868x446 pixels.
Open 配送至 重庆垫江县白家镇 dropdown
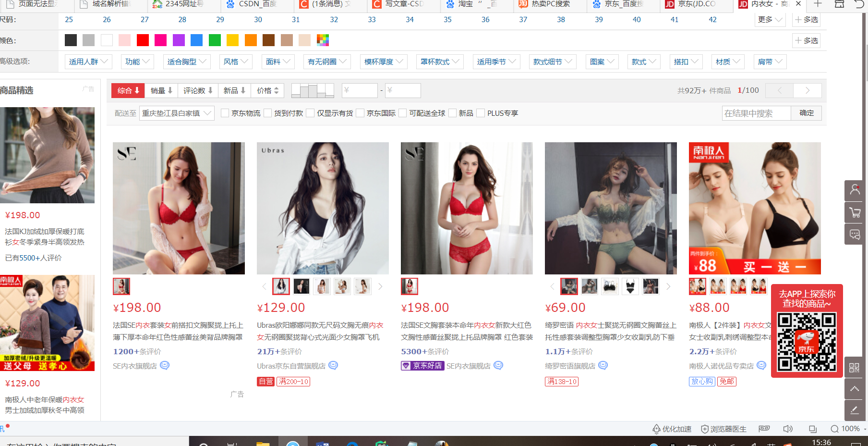click(177, 113)
